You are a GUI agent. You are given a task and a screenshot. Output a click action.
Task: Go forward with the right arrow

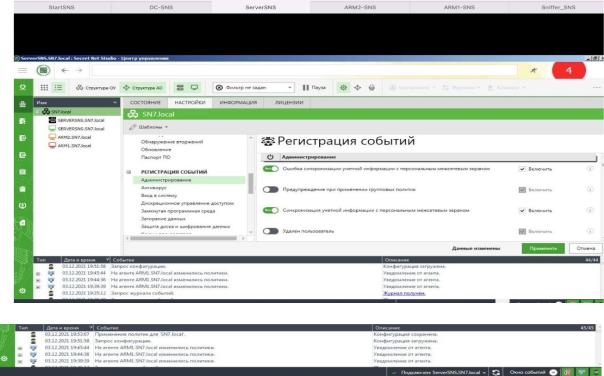coord(79,70)
